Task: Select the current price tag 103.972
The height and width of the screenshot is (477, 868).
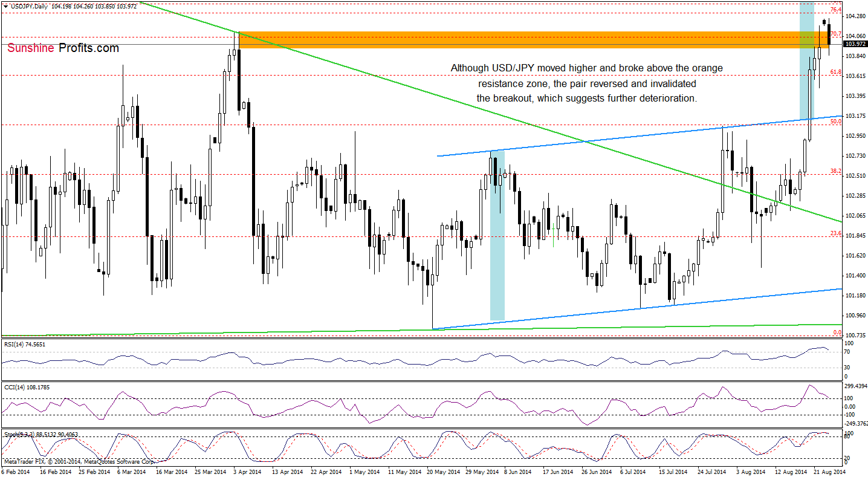Action: pos(855,44)
